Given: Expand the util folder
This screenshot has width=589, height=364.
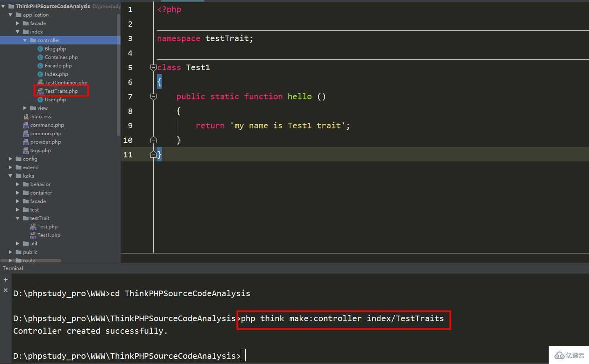Looking at the screenshot, I should pyautogui.click(x=18, y=244).
